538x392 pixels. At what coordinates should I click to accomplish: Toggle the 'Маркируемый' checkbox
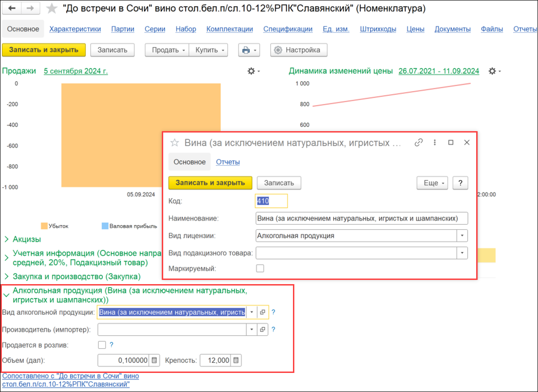pyautogui.click(x=260, y=268)
